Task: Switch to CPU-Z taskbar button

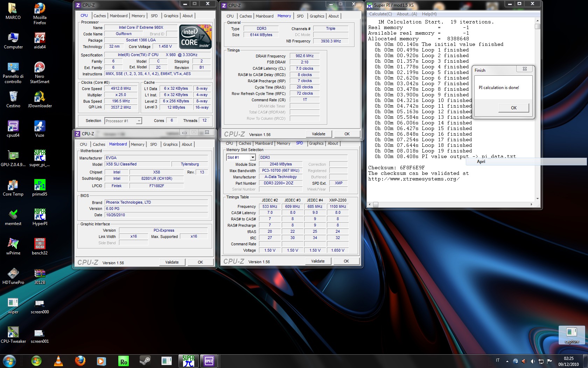Action: (209, 361)
